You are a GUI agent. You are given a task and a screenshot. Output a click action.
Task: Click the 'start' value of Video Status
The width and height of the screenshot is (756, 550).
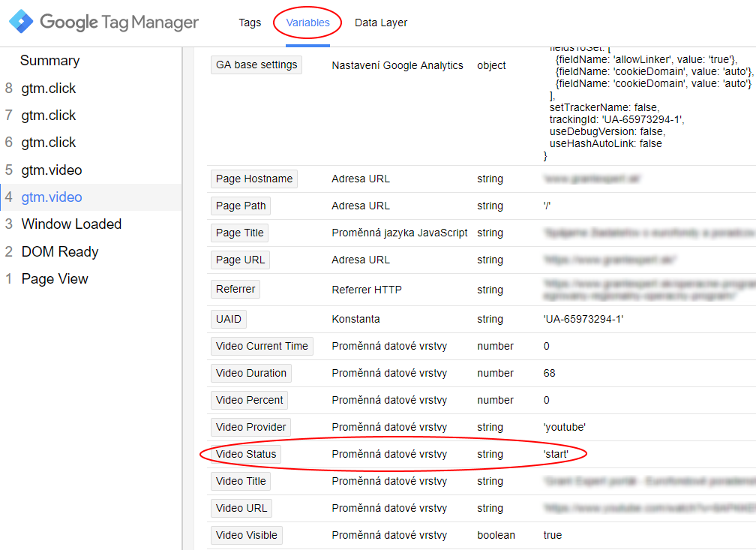556,454
